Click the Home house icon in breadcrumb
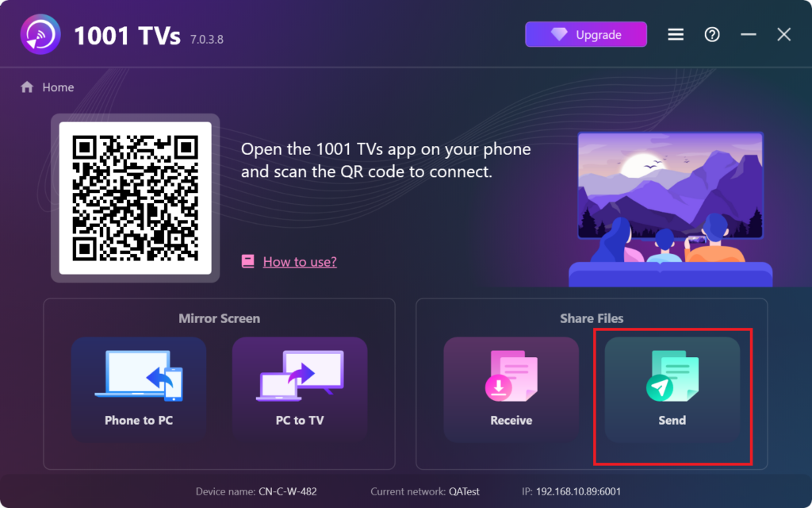Image resolution: width=812 pixels, height=508 pixels. coord(27,87)
